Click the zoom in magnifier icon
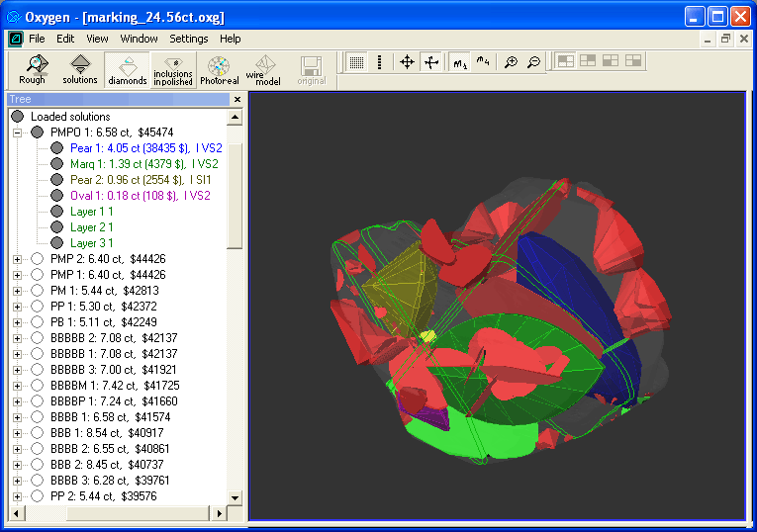This screenshot has width=757, height=532. pyautogui.click(x=511, y=62)
